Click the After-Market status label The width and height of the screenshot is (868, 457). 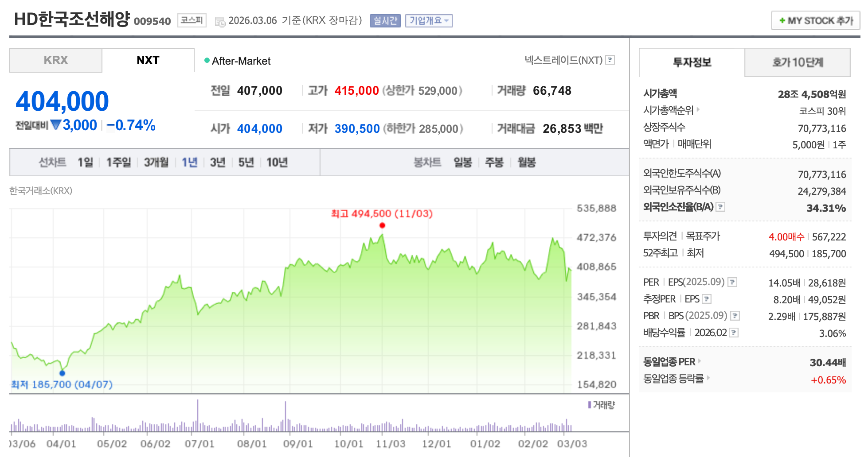point(241,61)
